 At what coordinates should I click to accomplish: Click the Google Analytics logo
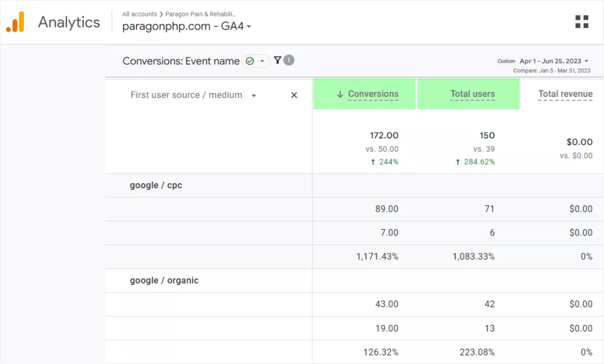[x=15, y=22]
